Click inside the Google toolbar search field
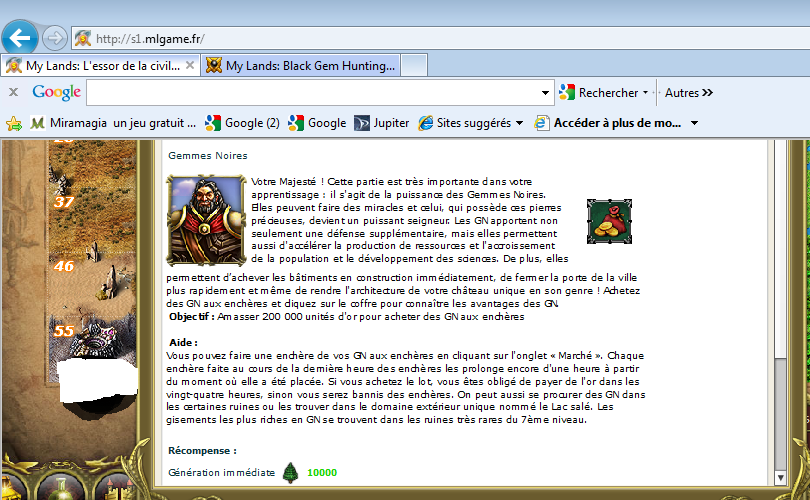Image resolution: width=810 pixels, height=500 pixels. point(315,92)
